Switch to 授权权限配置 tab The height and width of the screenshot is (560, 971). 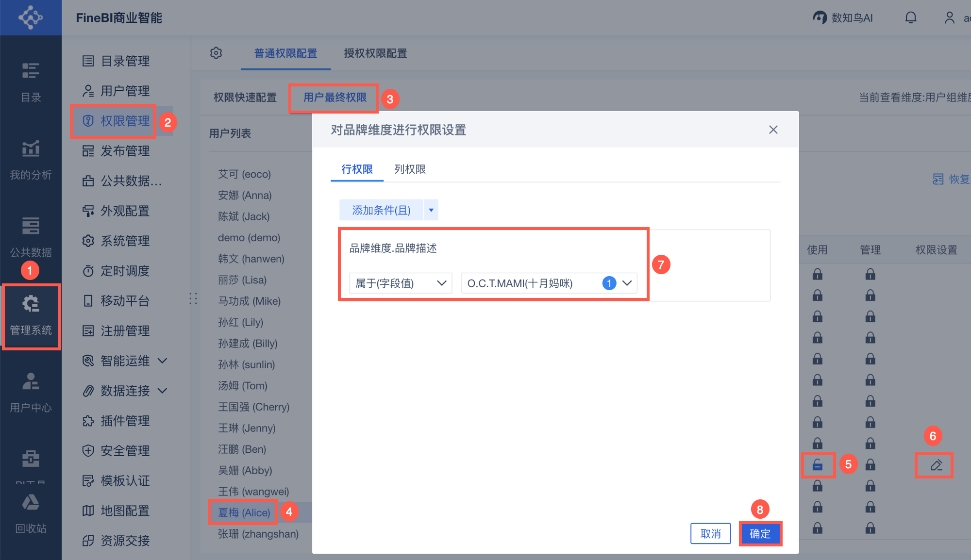[375, 53]
